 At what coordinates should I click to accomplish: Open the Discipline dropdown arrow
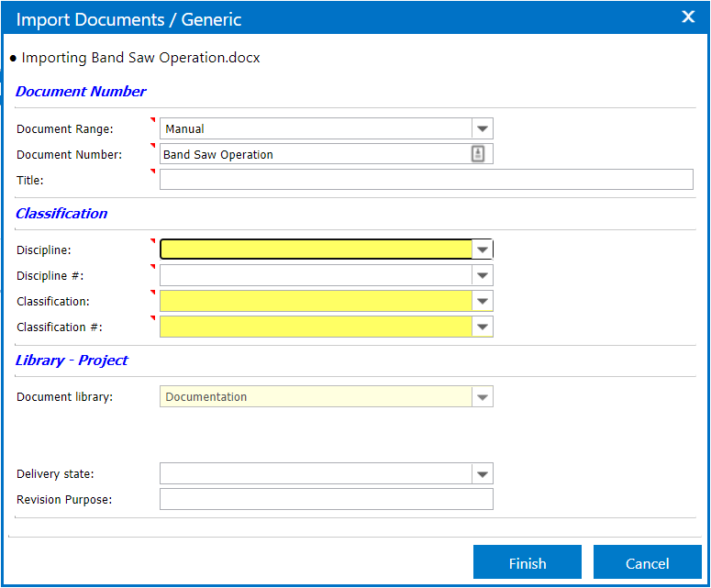pyautogui.click(x=483, y=250)
